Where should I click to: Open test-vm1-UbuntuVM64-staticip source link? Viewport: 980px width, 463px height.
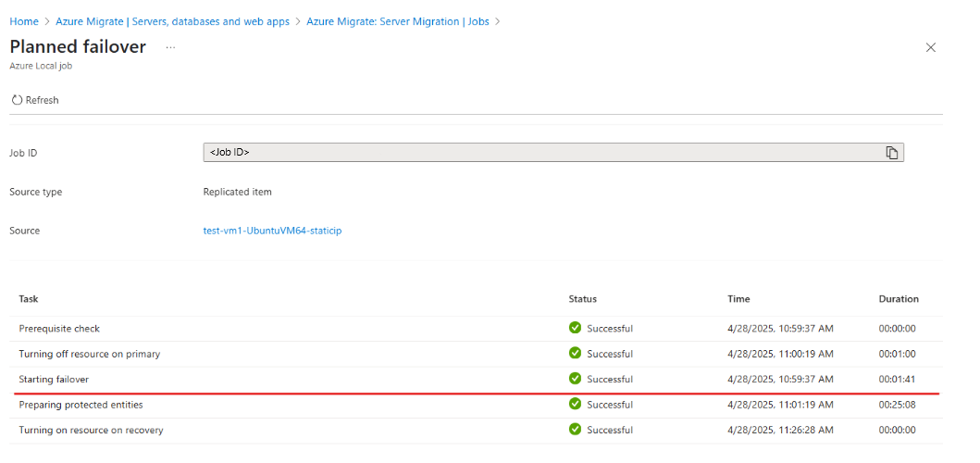(x=272, y=231)
